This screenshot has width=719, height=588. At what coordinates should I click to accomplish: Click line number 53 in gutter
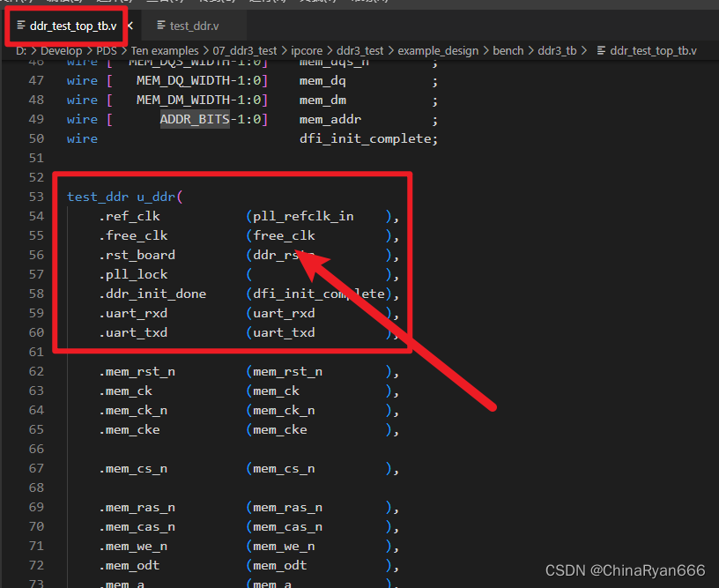point(36,197)
